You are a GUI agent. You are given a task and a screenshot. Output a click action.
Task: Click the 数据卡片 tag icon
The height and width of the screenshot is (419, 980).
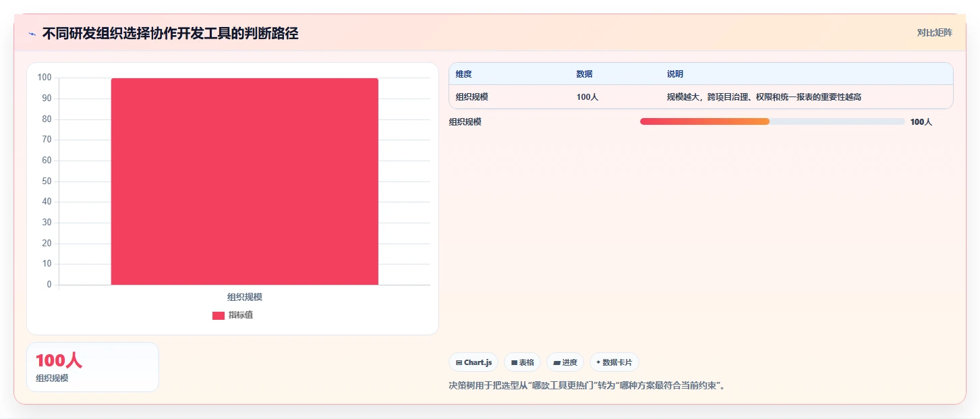[598, 362]
